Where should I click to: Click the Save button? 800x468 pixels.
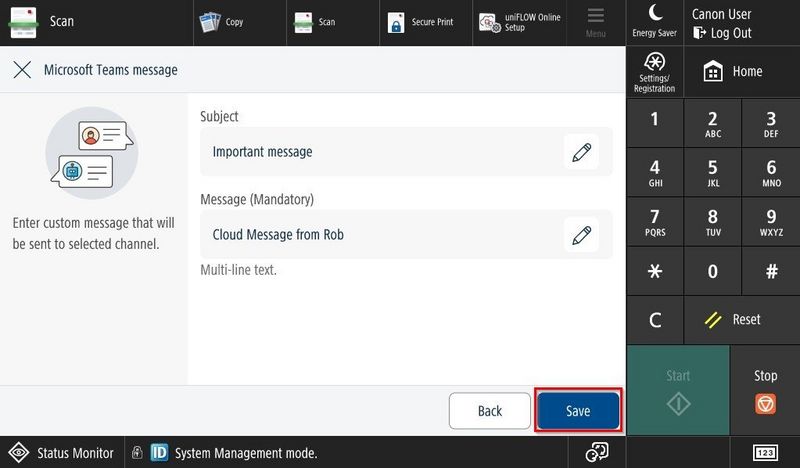pyautogui.click(x=578, y=411)
